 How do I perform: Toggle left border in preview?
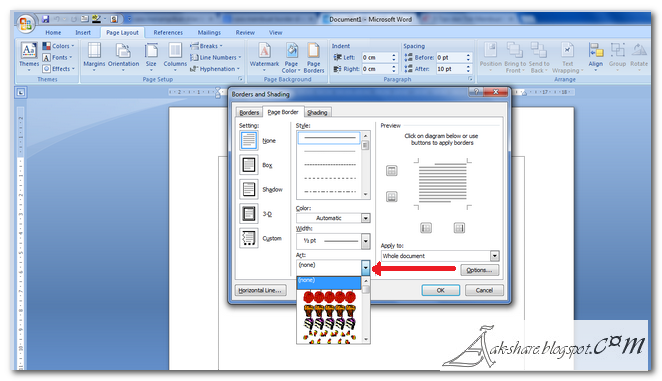(426, 228)
